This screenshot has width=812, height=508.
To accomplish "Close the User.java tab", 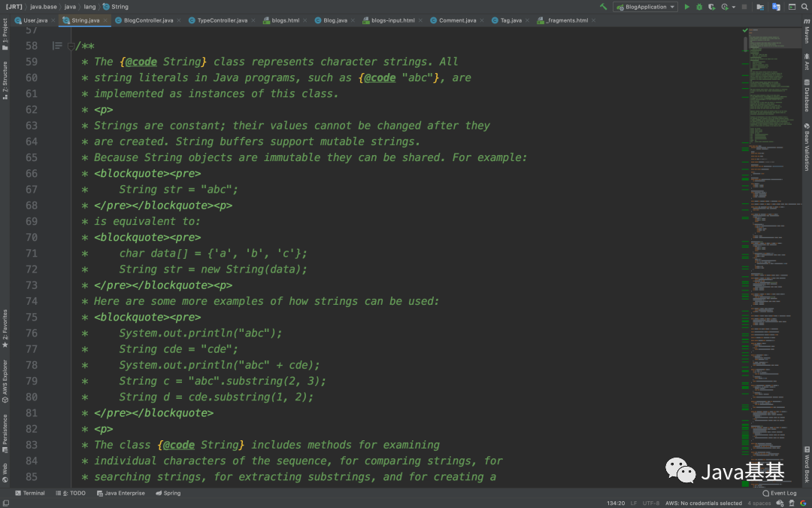I will 53,20.
